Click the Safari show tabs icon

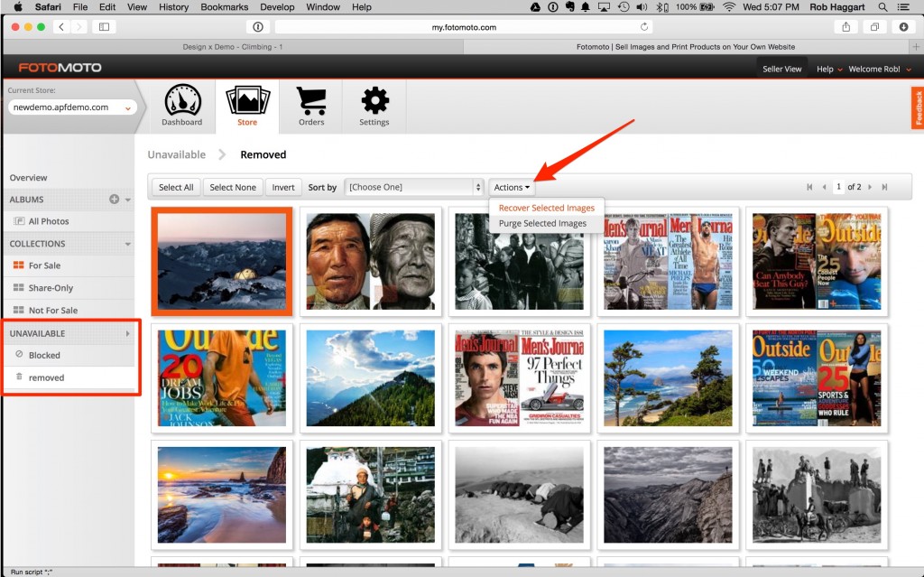tap(875, 26)
